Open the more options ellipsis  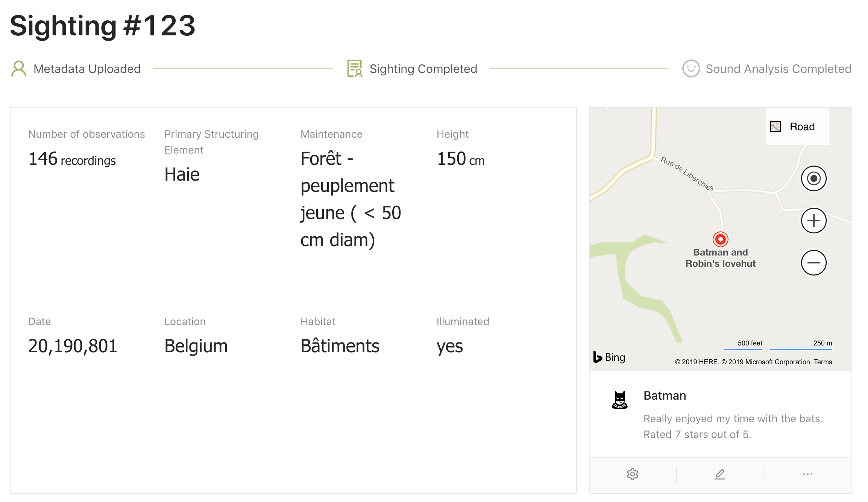807,474
